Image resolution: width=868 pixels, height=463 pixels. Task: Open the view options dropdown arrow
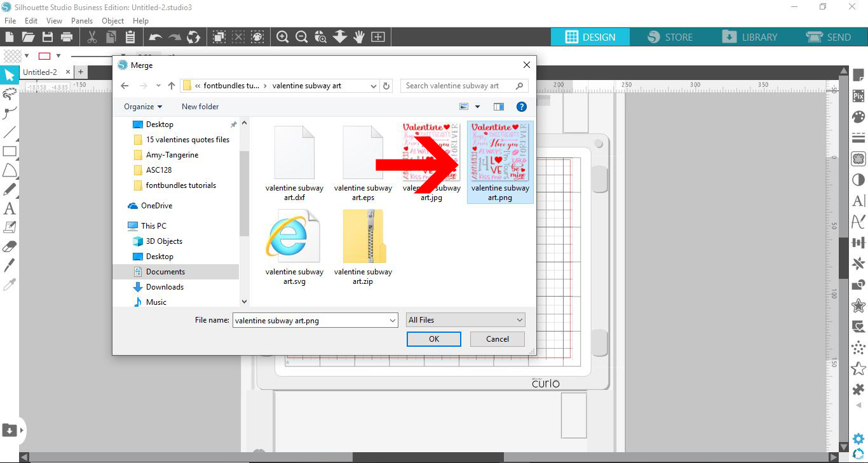[x=478, y=107]
